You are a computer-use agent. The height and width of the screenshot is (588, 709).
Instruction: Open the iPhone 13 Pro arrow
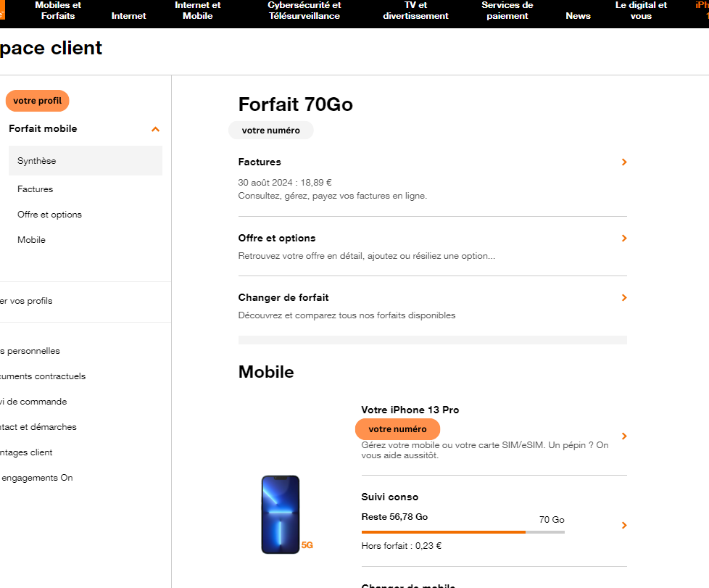[x=624, y=436]
